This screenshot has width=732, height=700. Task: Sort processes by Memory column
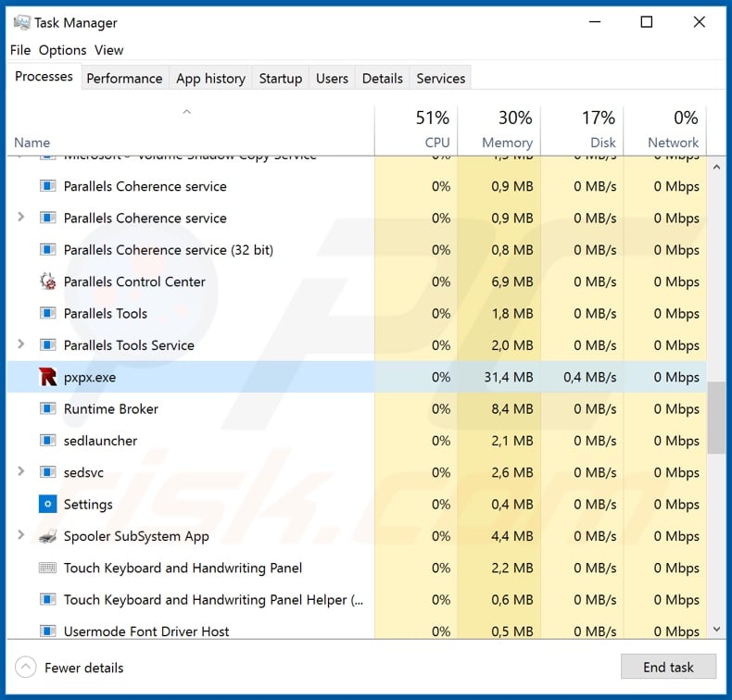499,131
